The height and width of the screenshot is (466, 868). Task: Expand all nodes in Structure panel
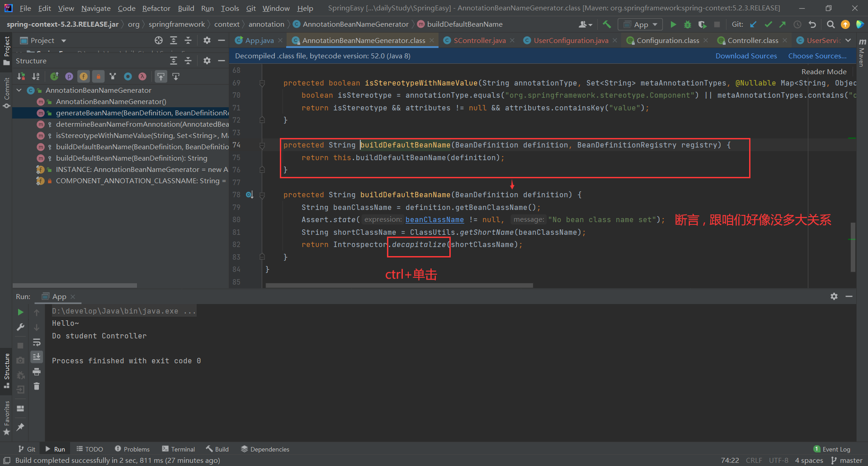(x=174, y=61)
